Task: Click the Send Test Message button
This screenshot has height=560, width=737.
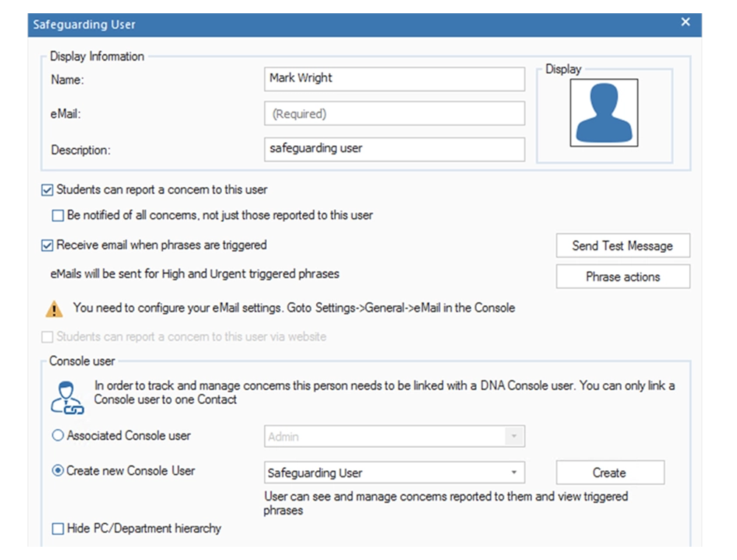Action: pyautogui.click(x=623, y=245)
